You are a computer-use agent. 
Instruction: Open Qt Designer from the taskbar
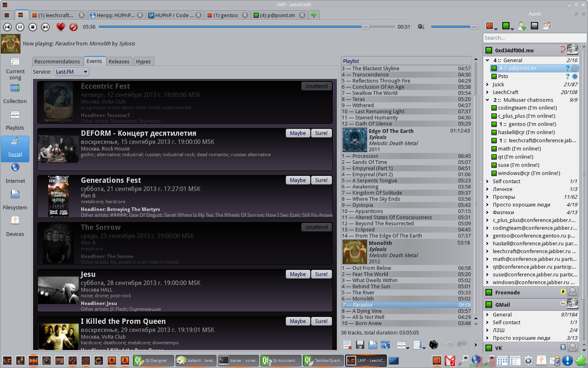tap(154, 361)
